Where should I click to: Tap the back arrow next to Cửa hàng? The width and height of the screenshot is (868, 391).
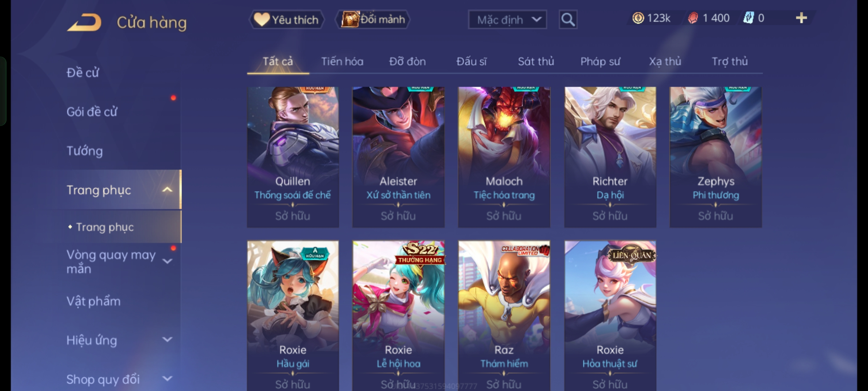click(84, 22)
